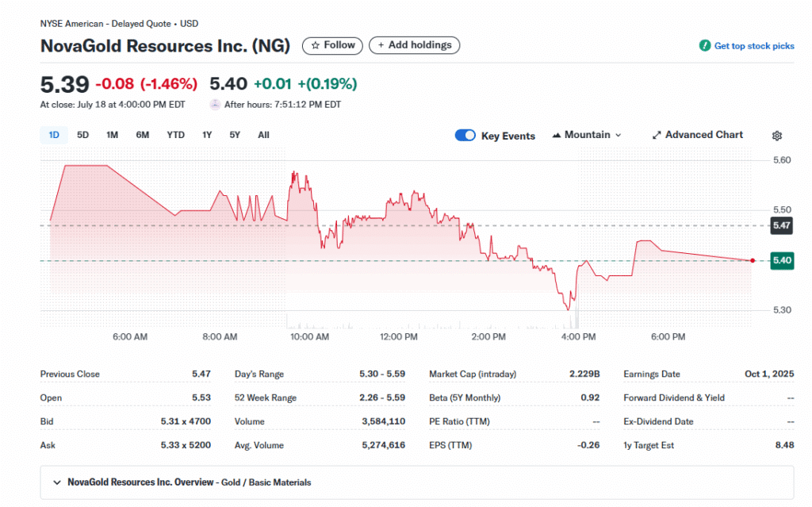Viewport: 812px width, 507px height.
Task: Switch chart to 6M range
Action: pyautogui.click(x=143, y=135)
